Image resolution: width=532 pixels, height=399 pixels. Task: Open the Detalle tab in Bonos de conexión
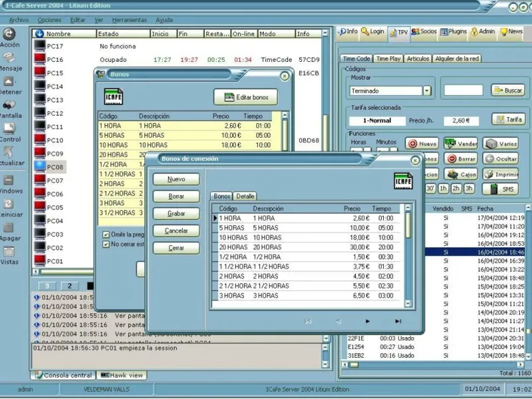[245, 196]
